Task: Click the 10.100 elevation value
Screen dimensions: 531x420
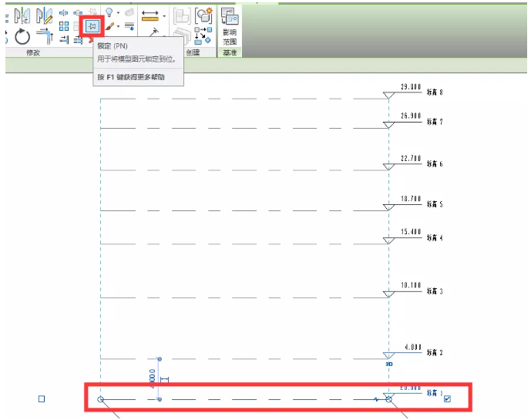Action: pyautogui.click(x=411, y=285)
